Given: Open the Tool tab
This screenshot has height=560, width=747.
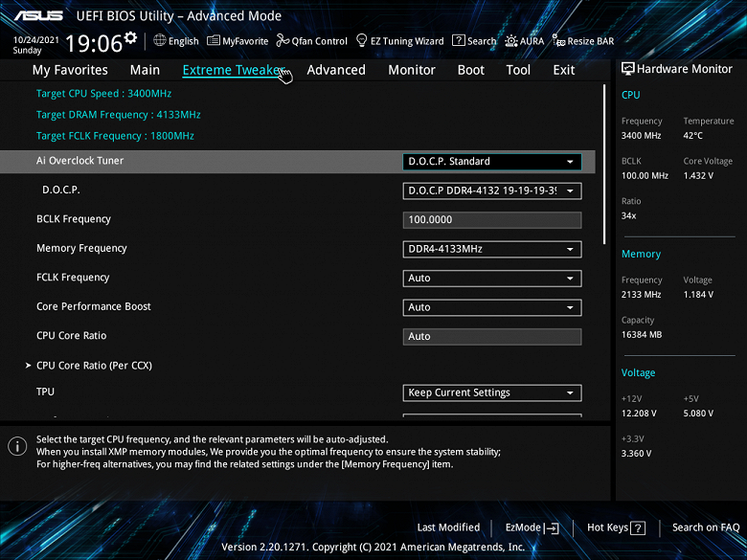Looking at the screenshot, I should [x=518, y=70].
